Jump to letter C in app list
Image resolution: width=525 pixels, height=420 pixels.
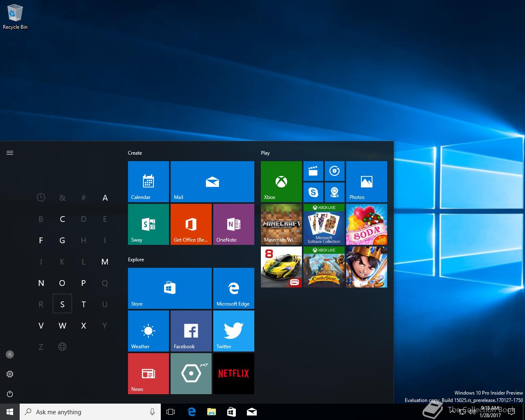(x=62, y=219)
